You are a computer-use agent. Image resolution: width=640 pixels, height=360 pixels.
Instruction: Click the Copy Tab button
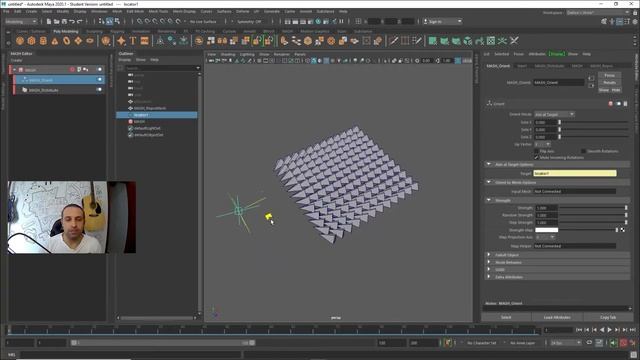pyautogui.click(x=608, y=317)
